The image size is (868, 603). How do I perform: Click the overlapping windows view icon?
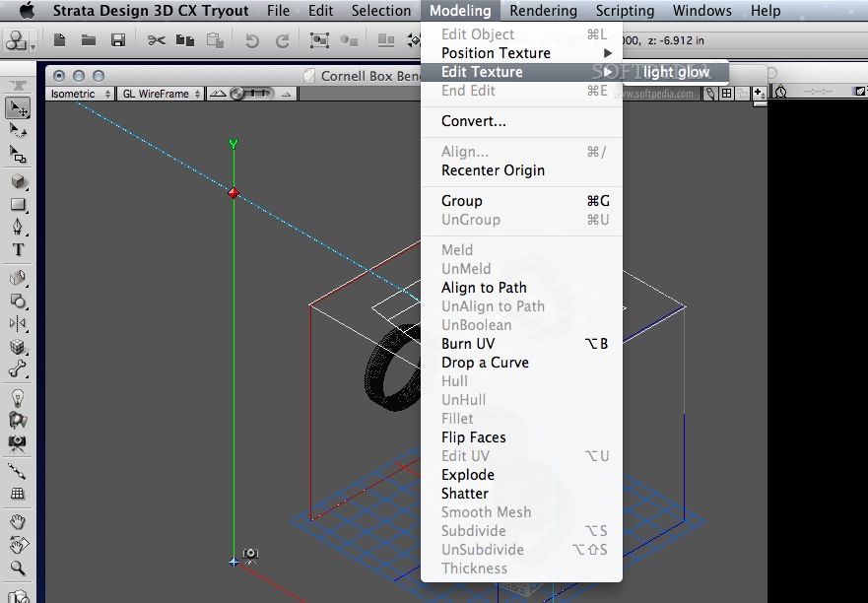(741, 94)
